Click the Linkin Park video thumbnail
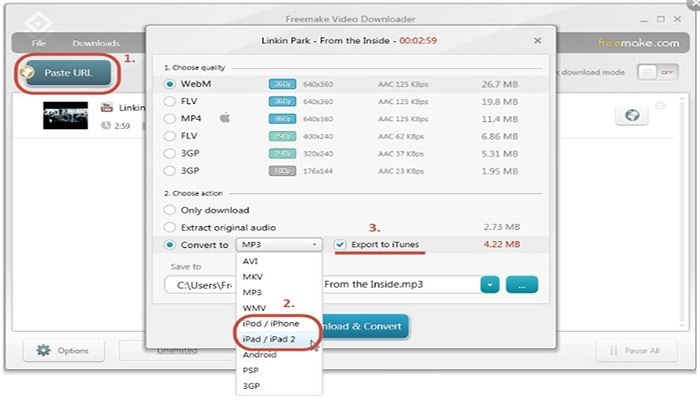 pos(65,115)
